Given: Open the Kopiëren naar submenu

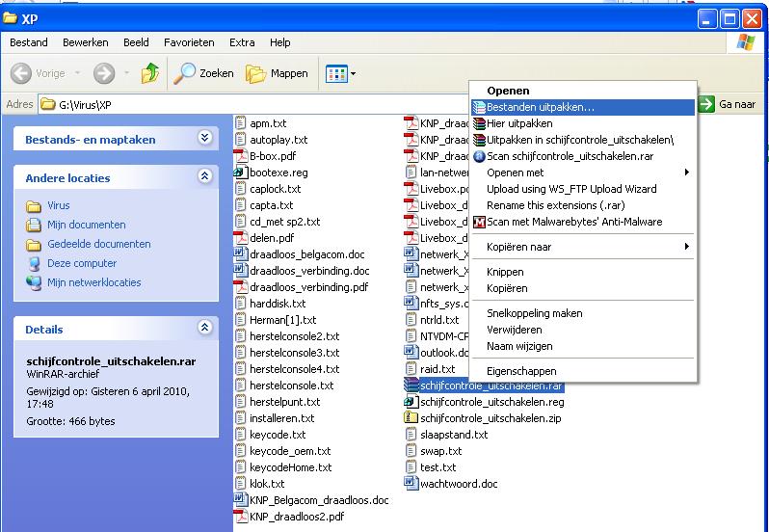Looking at the screenshot, I should coord(518,247).
